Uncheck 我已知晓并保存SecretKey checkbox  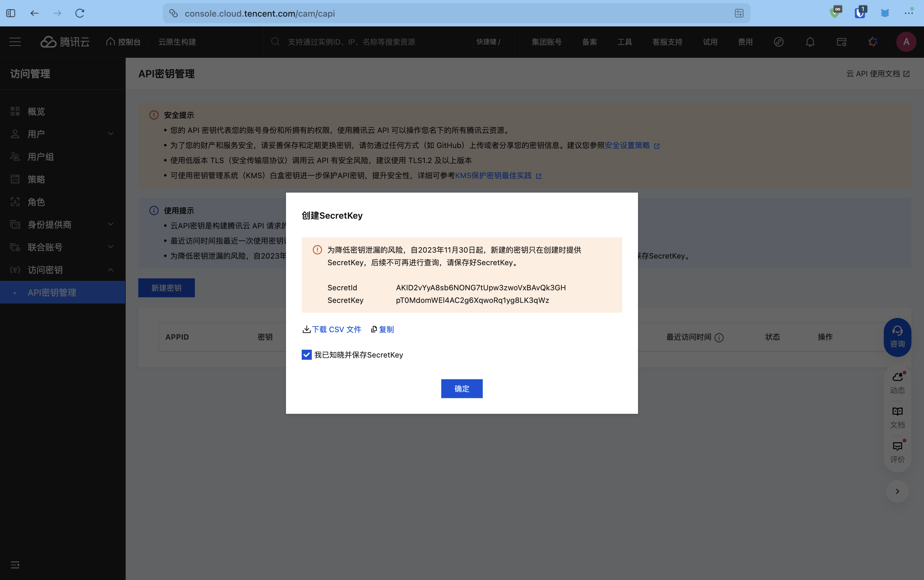click(306, 355)
